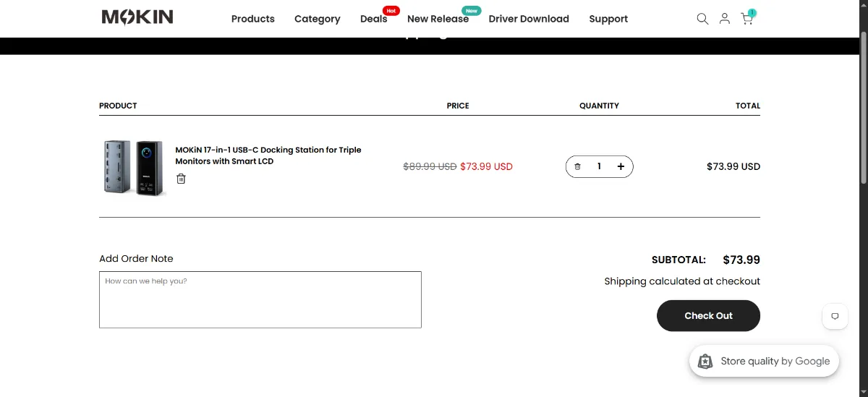Open the chat bubble widget
The height and width of the screenshot is (397, 868).
(835, 316)
